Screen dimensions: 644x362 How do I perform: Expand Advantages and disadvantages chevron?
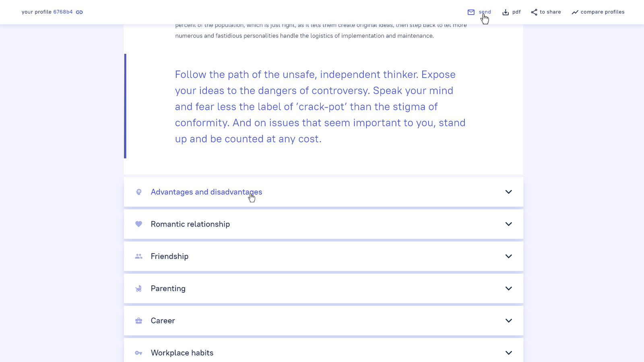[x=508, y=192]
